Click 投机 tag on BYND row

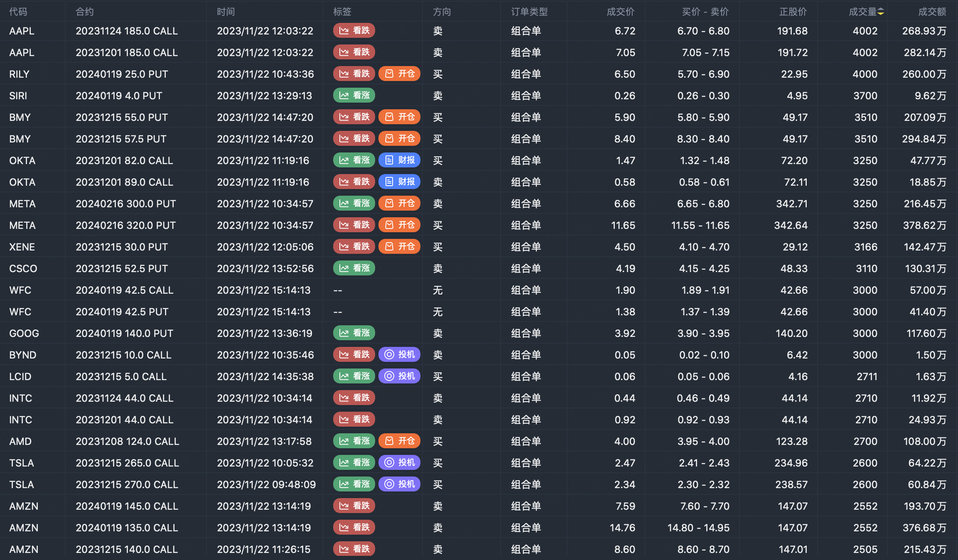click(x=399, y=355)
